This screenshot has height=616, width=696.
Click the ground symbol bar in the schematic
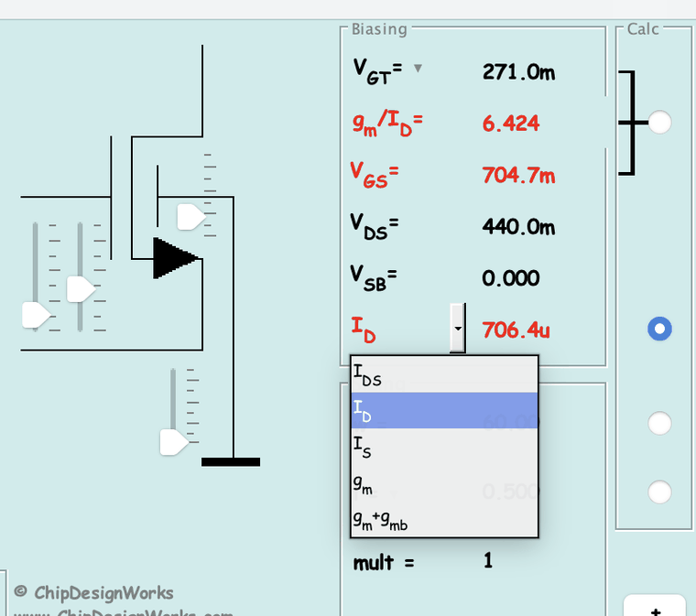(231, 462)
